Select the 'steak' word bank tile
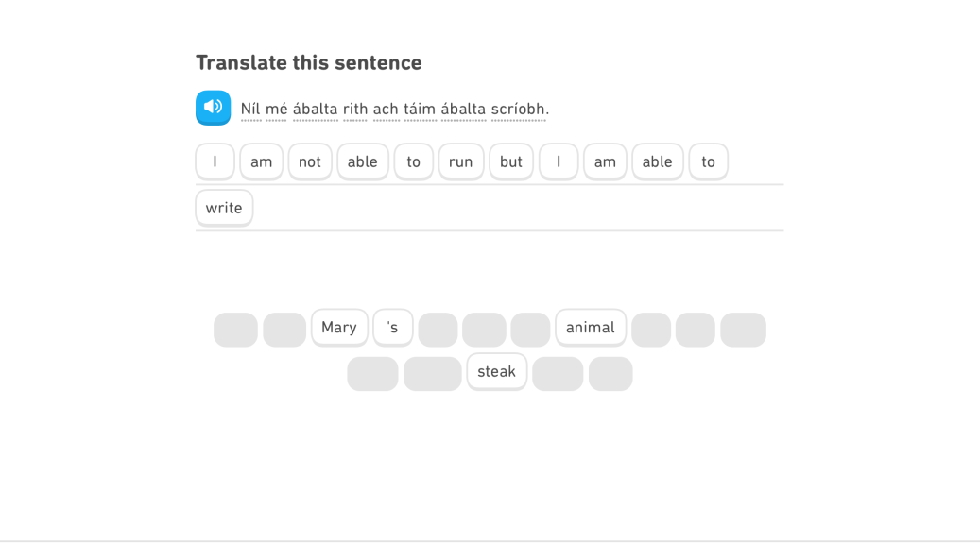Image resolution: width=980 pixels, height=544 pixels. point(496,371)
